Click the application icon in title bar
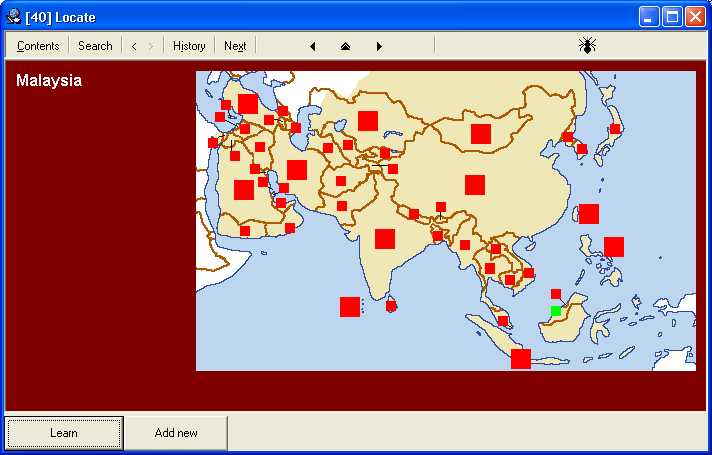Image resolution: width=712 pixels, height=455 pixels. 14,16
